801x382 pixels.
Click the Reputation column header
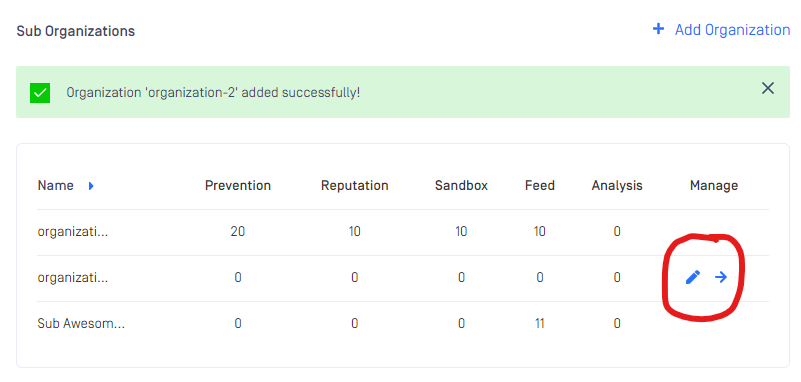pyautogui.click(x=355, y=185)
